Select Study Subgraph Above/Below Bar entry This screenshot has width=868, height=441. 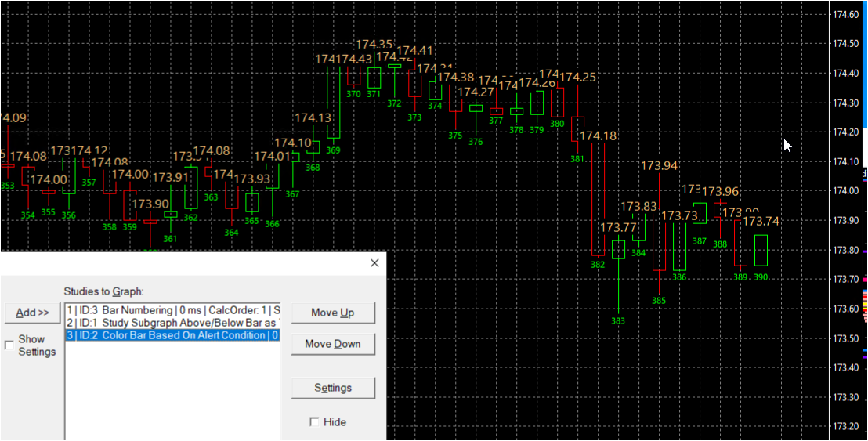coord(172,323)
